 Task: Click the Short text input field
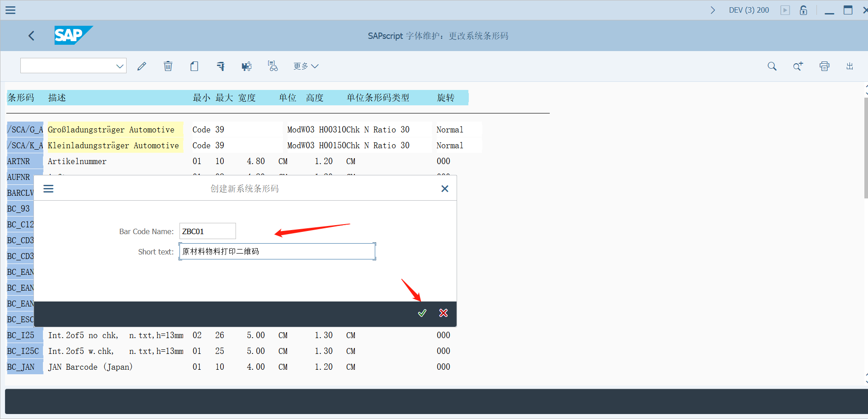tap(277, 251)
